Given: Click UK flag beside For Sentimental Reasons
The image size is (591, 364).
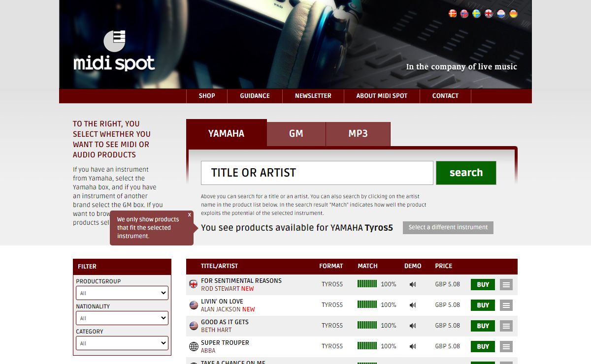Looking at the screenshot, I should [x=194, y=284].
